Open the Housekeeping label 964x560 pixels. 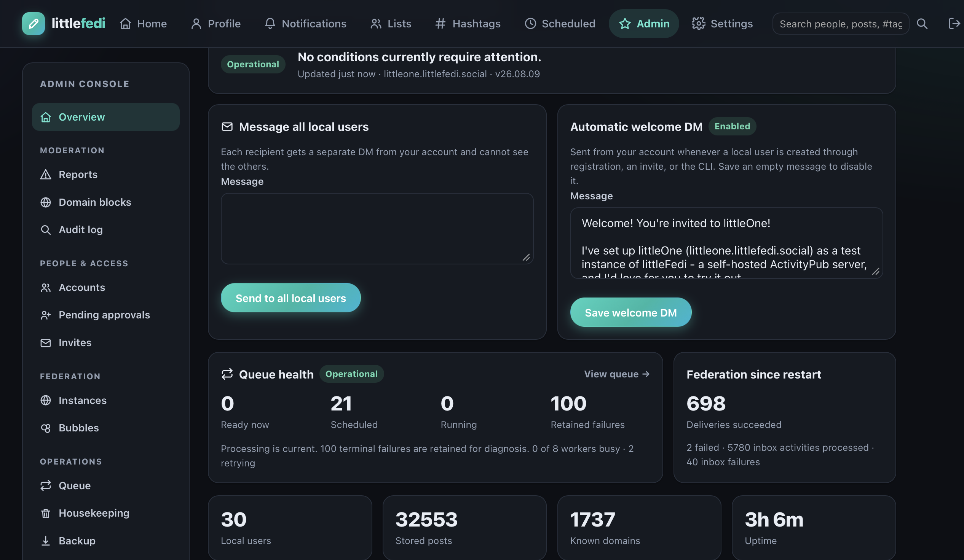(94, 513)
